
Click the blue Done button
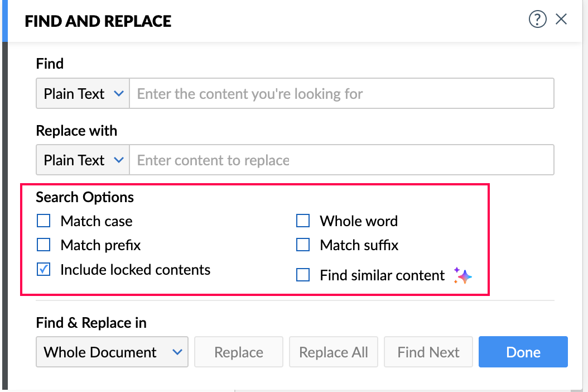coord(523,352)
